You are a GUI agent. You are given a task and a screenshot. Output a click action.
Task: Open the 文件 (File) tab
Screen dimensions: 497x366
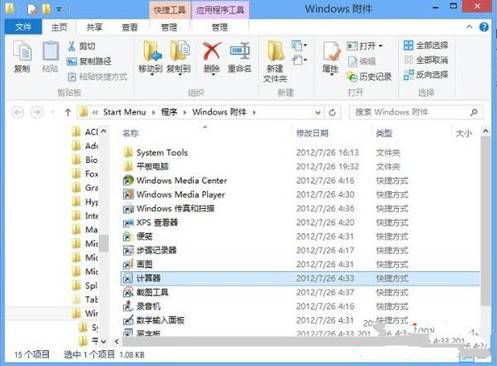point(23,27)
